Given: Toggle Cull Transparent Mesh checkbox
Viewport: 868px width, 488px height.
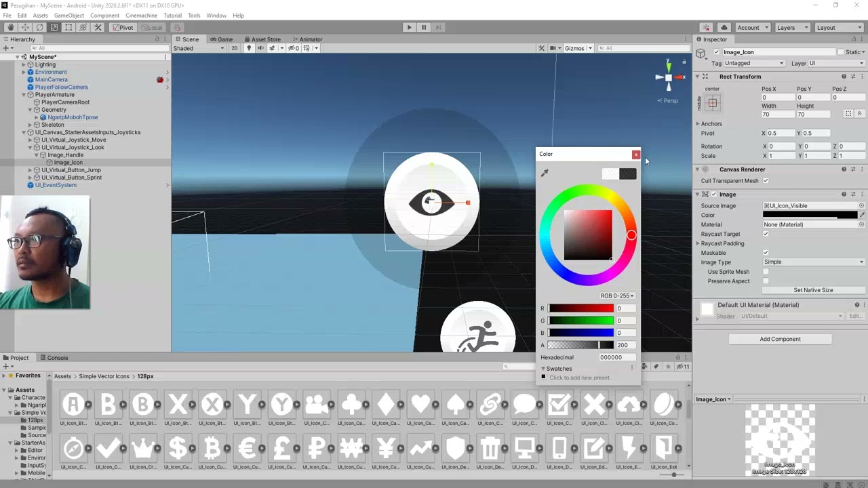Looking at the screenshot, I should [766, 181].
